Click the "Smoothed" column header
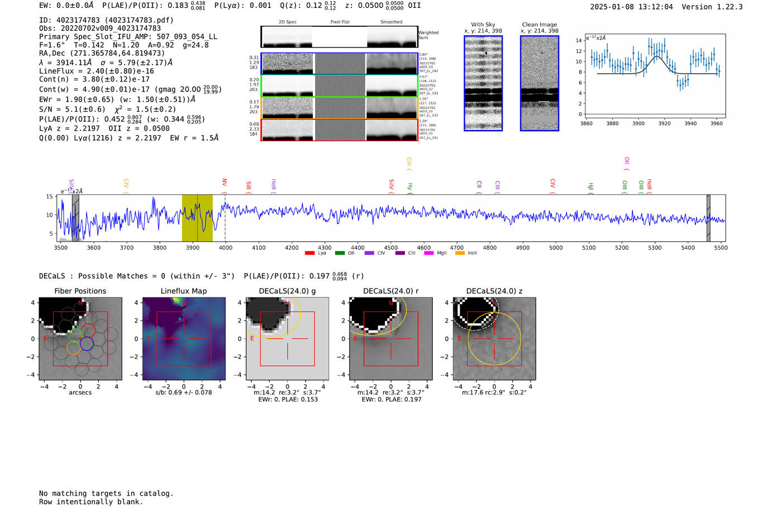This screenshot has height=532, width=782. click(392, 22)
